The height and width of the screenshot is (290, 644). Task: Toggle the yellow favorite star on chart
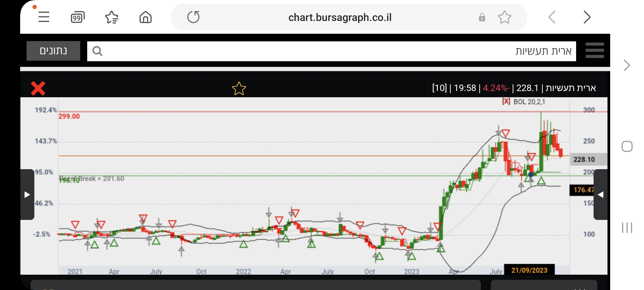pyautogui.click(x=239, y=89)
